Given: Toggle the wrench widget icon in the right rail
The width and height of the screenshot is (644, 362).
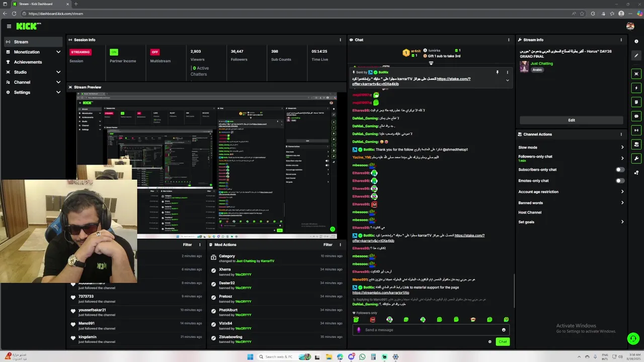Looking at the screenshot, I should pos(636,158).
